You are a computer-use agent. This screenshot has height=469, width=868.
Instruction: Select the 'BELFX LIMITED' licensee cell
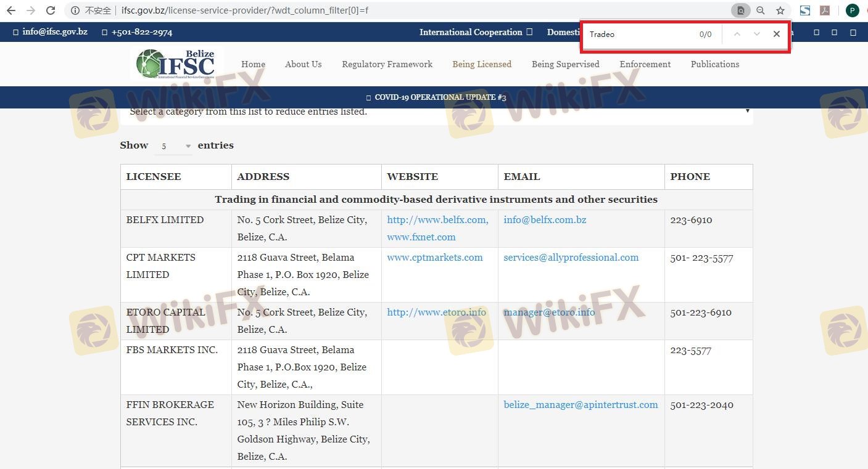click(x=176, y=229)
